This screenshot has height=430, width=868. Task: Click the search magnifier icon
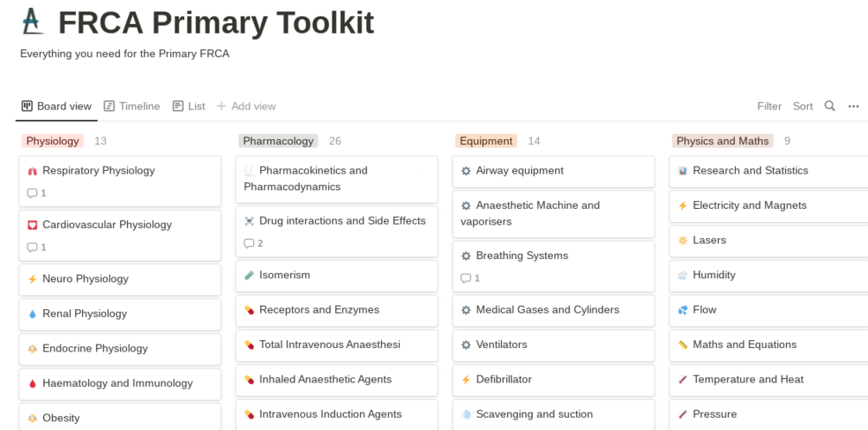(830, 106)
